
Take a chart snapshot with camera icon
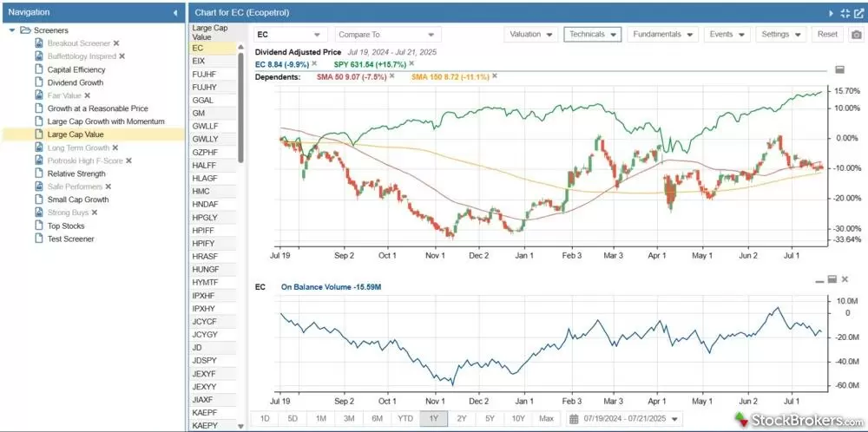pyautogui.click(x=857, y=35)
